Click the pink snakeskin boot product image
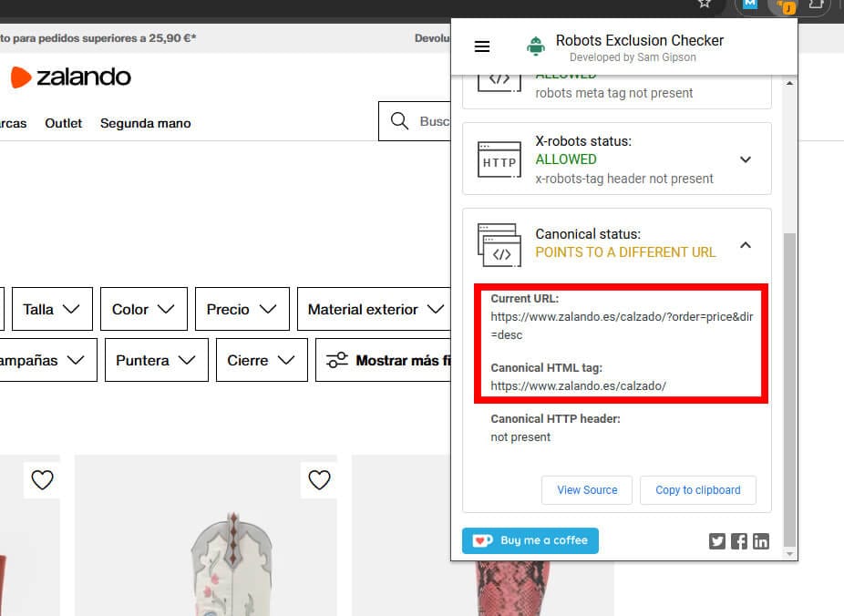844x616 pixels. coord(511,589)
